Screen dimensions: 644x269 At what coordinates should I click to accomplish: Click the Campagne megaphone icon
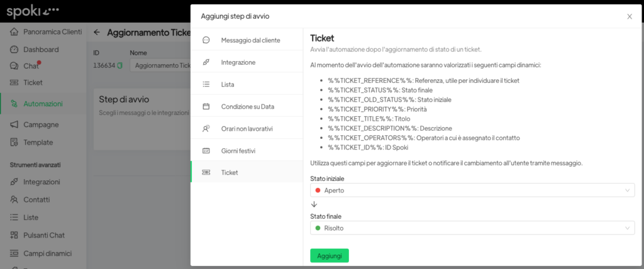pyautogui.click(x=14, y=124)
